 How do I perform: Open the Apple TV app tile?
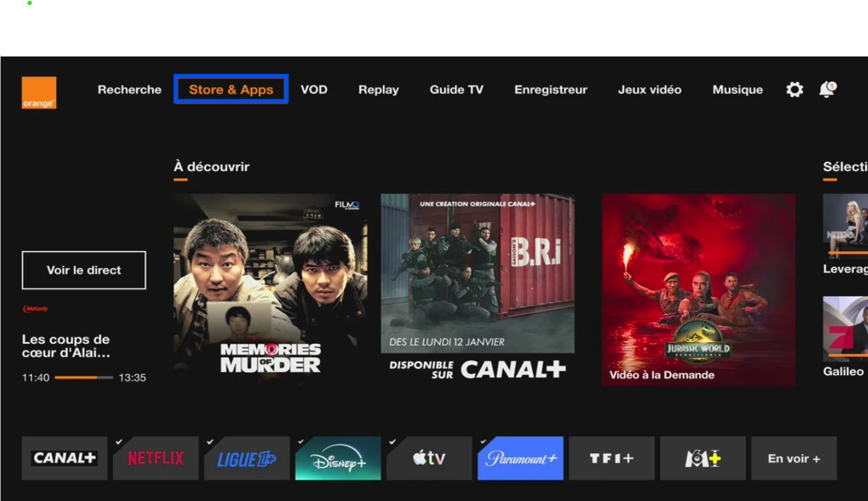point(429,458)
